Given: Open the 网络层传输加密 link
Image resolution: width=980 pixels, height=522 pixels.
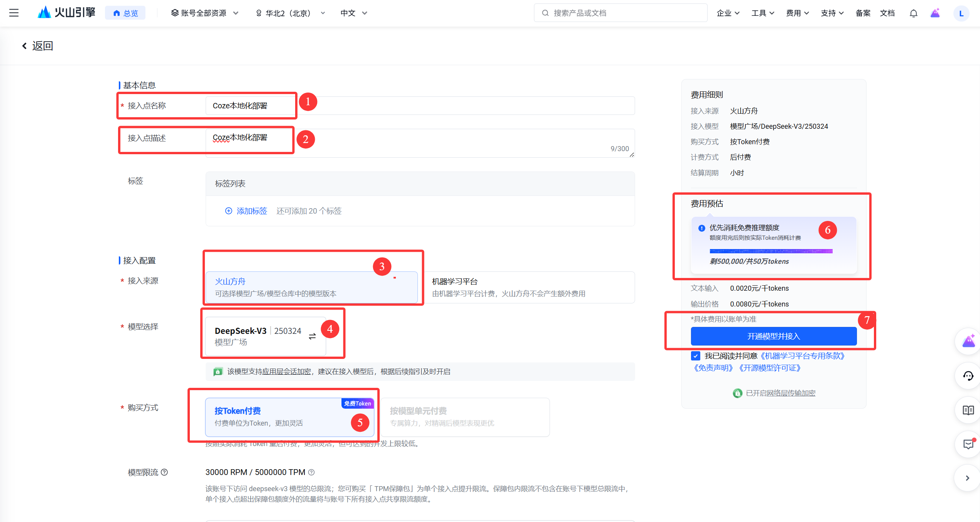Looking at the screenshot, I should [x=791, y=393].
